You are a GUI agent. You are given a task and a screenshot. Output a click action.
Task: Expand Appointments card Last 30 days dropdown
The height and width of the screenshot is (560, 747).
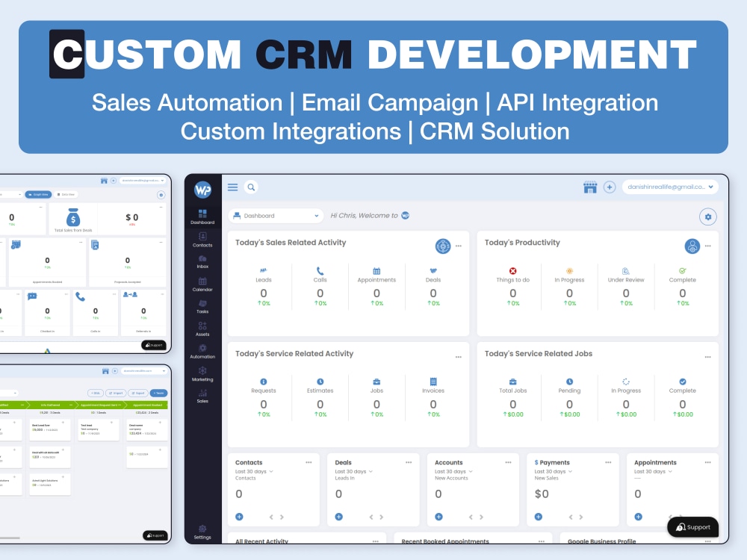click(x=653, y=471)
